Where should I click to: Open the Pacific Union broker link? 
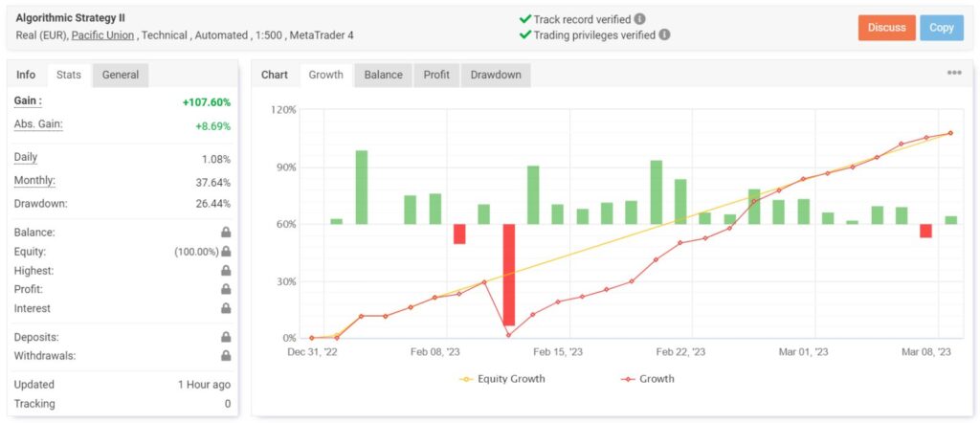coord(103,34)
